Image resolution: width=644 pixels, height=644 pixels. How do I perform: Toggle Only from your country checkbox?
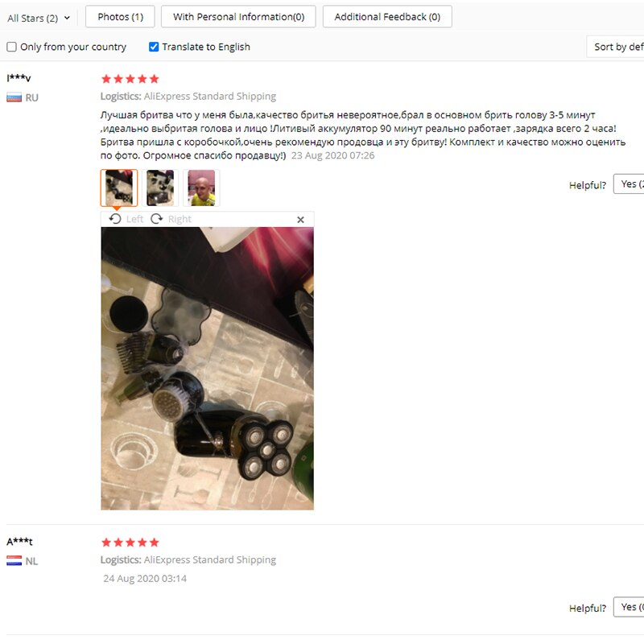[x=11, y=47]
